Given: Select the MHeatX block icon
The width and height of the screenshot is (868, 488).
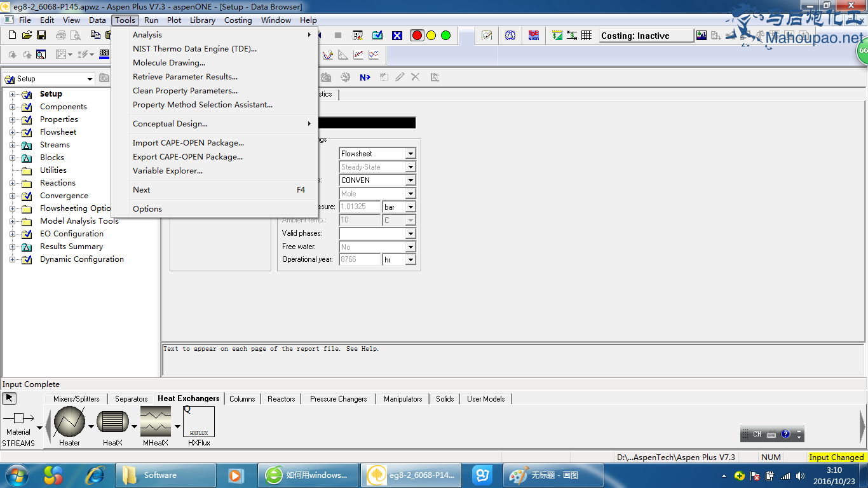Looking at the screenshot, I should [x=156, y=422].
